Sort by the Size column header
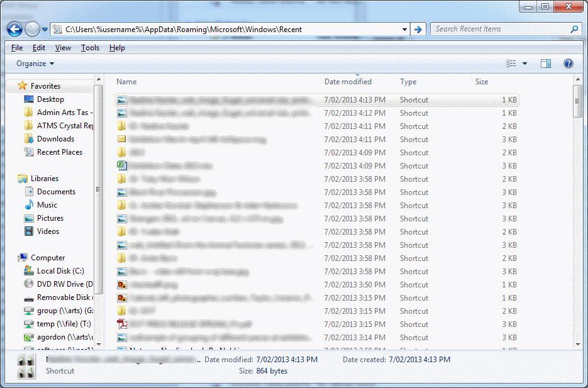The image size is (588, 388). tap(482, 82)
